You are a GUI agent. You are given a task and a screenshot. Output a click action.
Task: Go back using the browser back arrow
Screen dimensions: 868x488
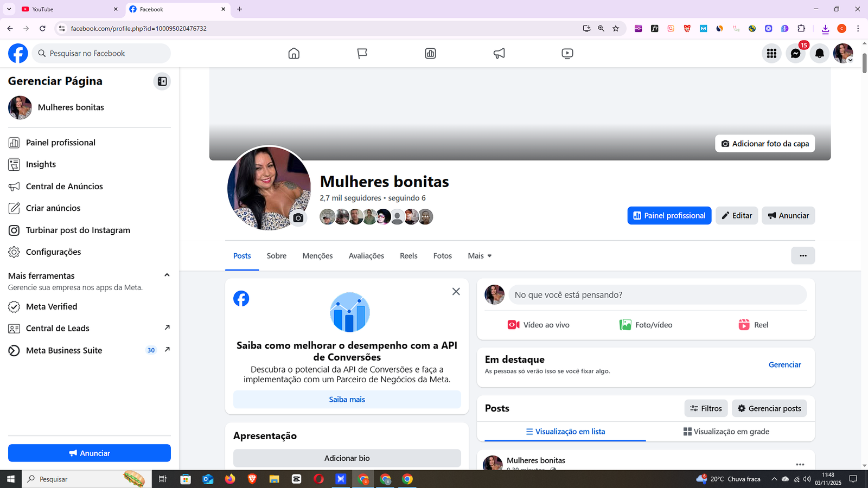coord(10,28)
